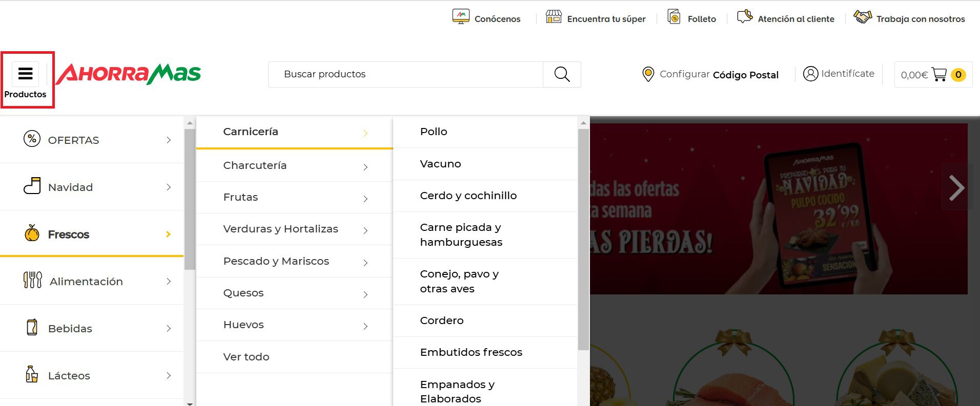Click Configurar Código Postal
Image resolution: width=980 pixels, height=406 pixels.
pyautogui.click(x=719, y=75)
